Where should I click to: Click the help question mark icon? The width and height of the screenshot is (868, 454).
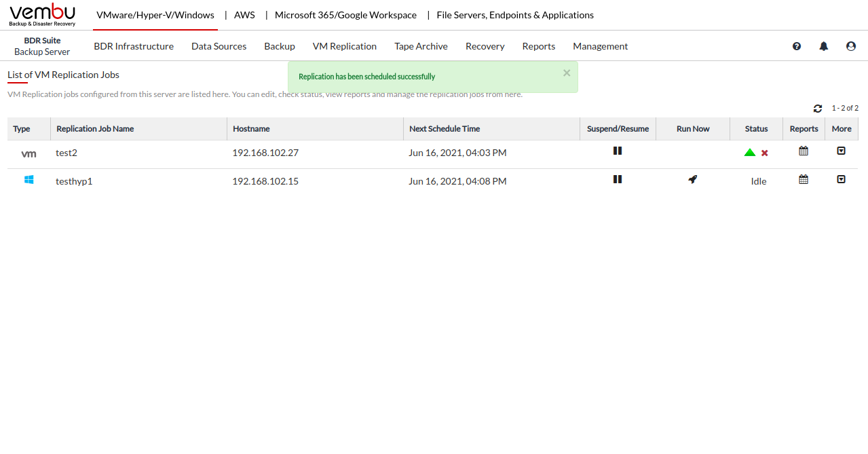797,46
